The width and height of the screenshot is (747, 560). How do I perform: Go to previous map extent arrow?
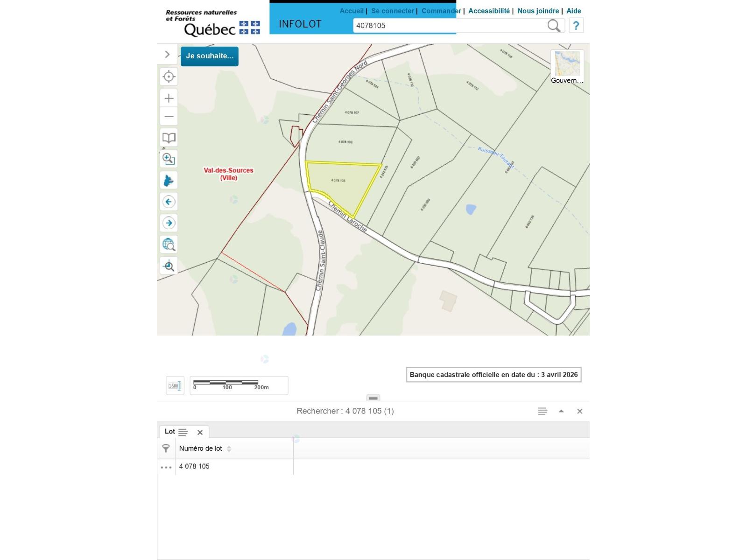point(169,202)
